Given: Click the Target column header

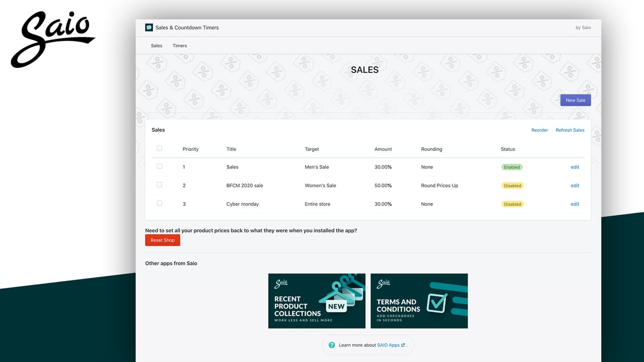Looking at the screenshot, I should point(312,149).
